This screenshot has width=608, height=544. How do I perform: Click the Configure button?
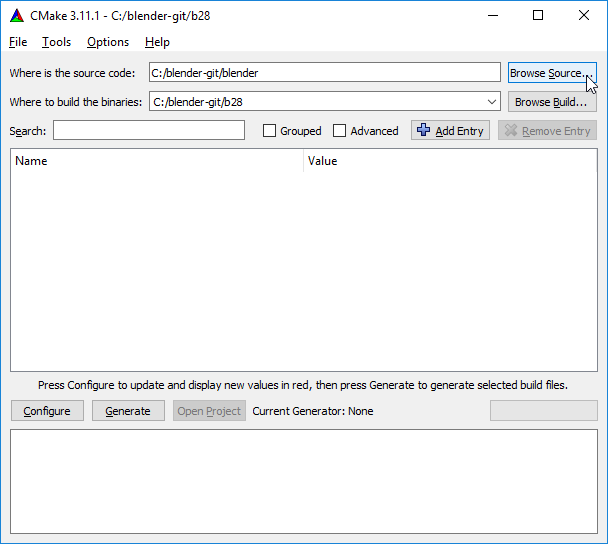47,411
